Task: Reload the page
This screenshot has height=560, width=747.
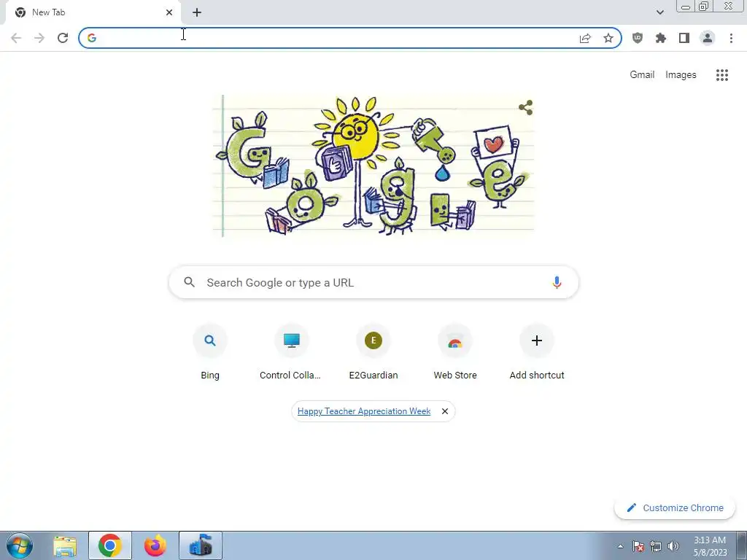Action: (63, 38)
